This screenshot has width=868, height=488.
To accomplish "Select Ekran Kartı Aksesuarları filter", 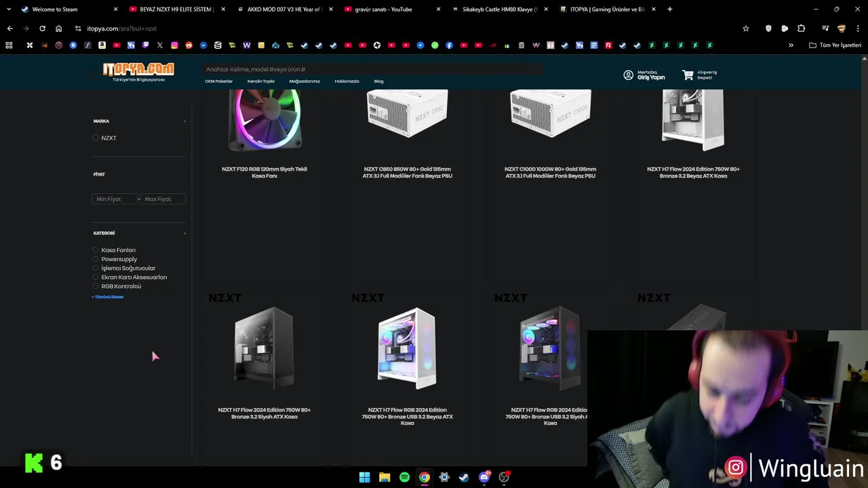I will click(x=96, y=277).
